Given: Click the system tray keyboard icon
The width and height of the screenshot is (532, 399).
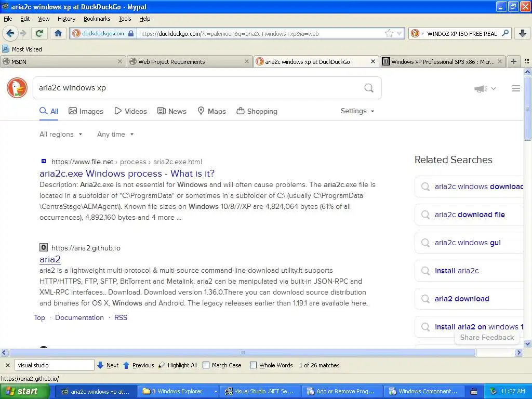Looking at the screenshot, I should click(x=474, y=392).
